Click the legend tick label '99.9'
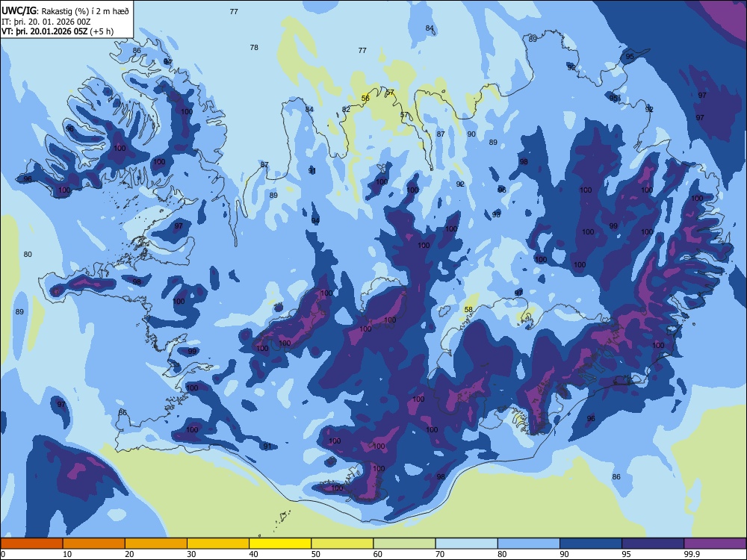The image size is (747, 560). pyautogui.click(x=692, y=554)
